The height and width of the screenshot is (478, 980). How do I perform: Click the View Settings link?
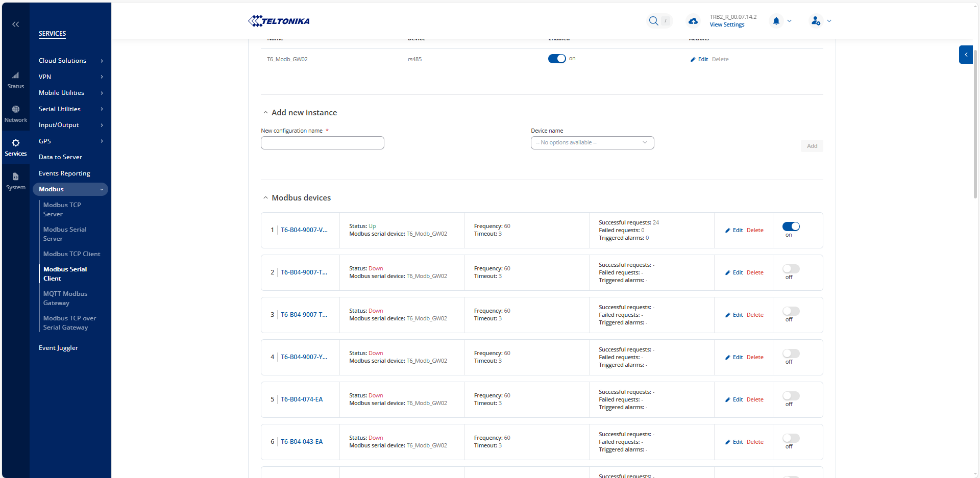point(727,25)
